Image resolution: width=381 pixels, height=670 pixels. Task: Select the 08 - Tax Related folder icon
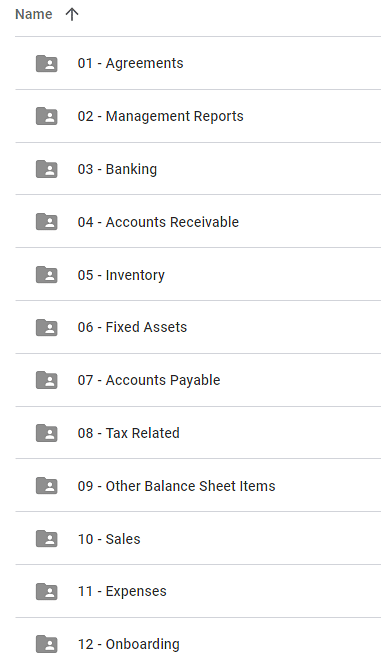click(x=47, y=433)
